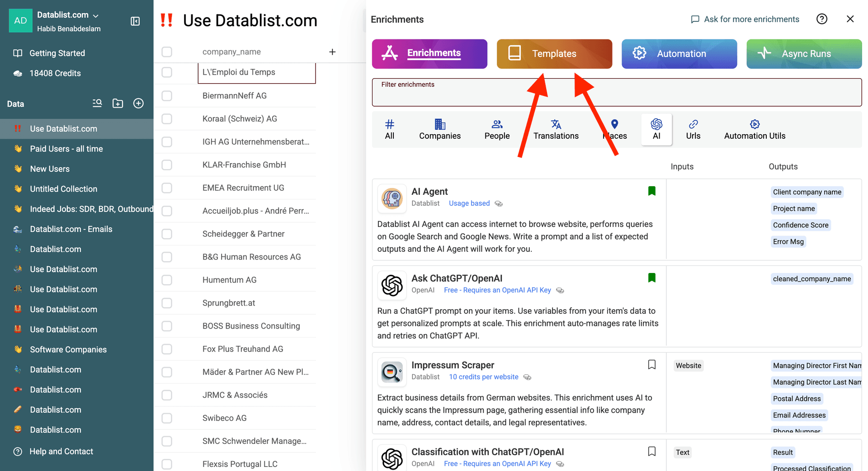The width and height of the screenshot is (868, 471).
Task: Remove bookmark from AI Agent enrichment
Action: 651,191
